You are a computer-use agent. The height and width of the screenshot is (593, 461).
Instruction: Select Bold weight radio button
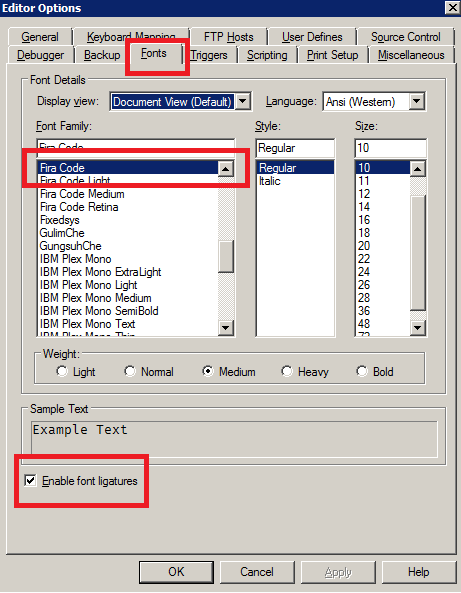click(x=362, y=371)
